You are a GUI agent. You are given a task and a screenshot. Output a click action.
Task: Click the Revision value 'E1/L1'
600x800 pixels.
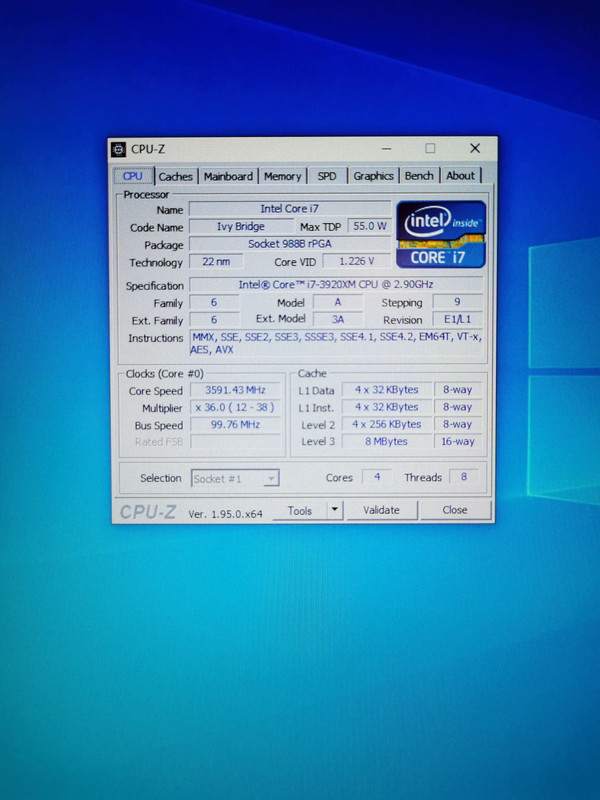[x=457, y=319]
